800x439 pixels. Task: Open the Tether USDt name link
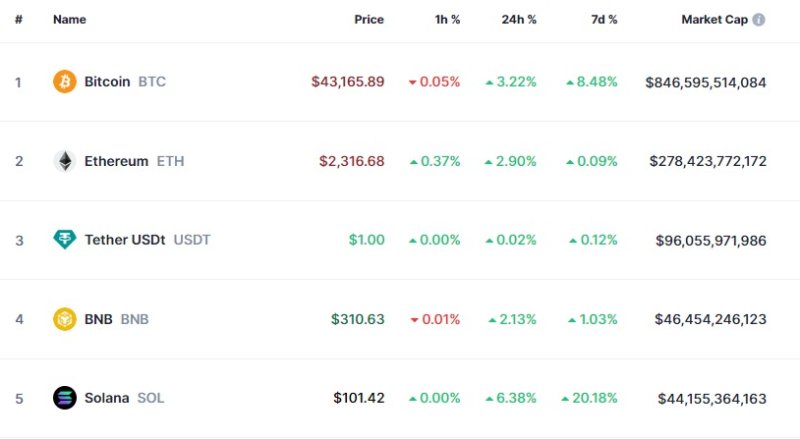click(x=128, y=240)
